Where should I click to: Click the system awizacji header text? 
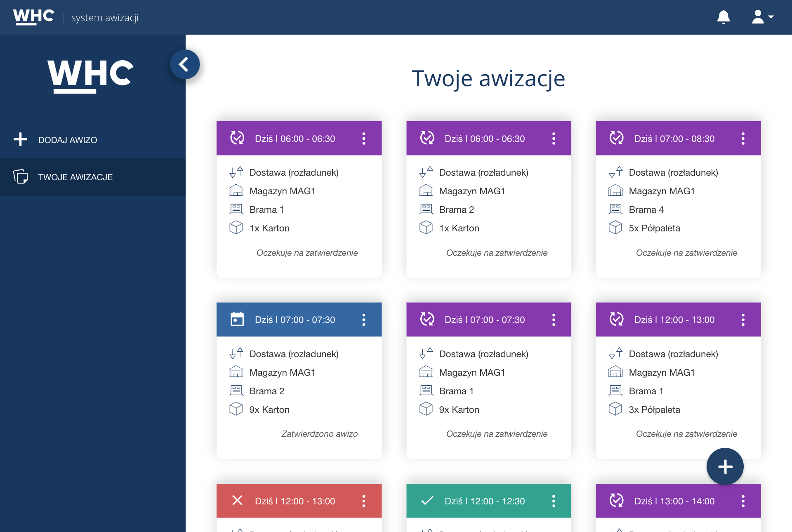pyautogui.click(x=105, y=18)
